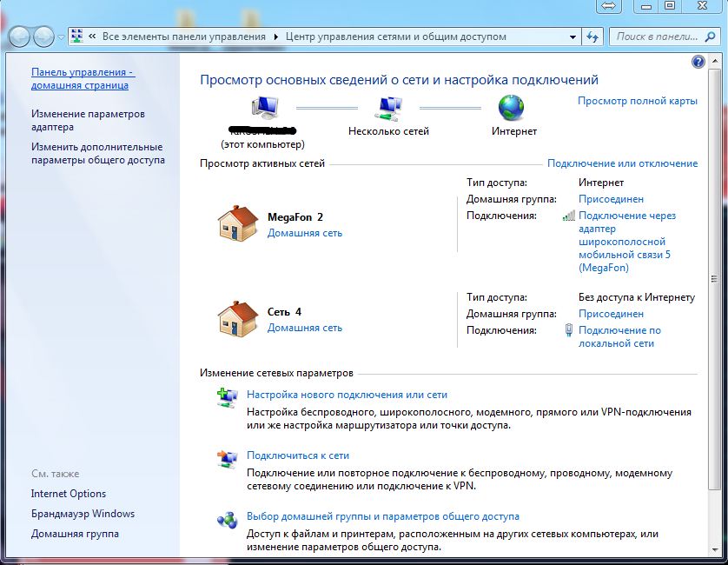Image resolution: width=728 pixels, height=565 pixels.
Task: Click the homegroup sharing options icon
Action: click(226, 519)
